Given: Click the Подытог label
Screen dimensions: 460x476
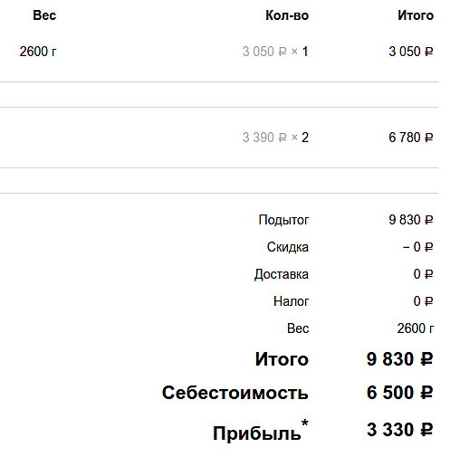Looking at the screenshot, I should pos(283,220).
